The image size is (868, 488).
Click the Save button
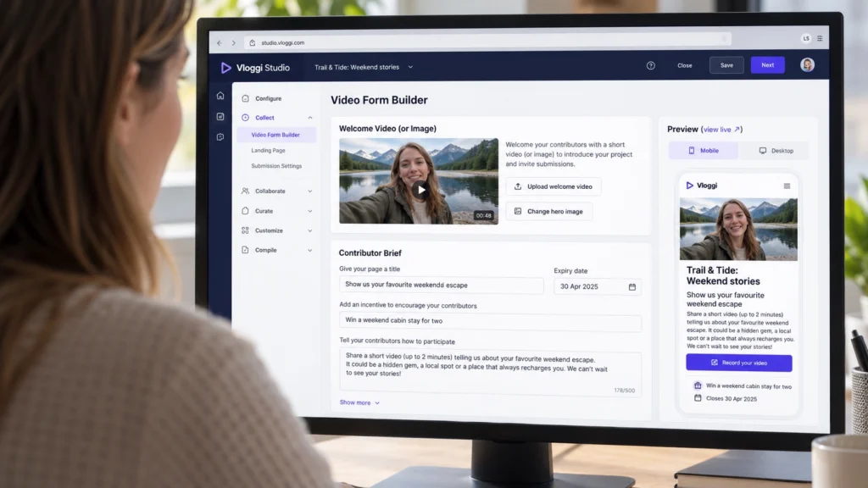726,65
